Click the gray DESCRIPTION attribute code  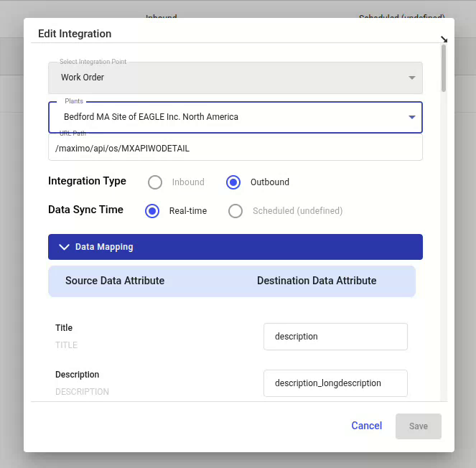(x=82, y=392)
